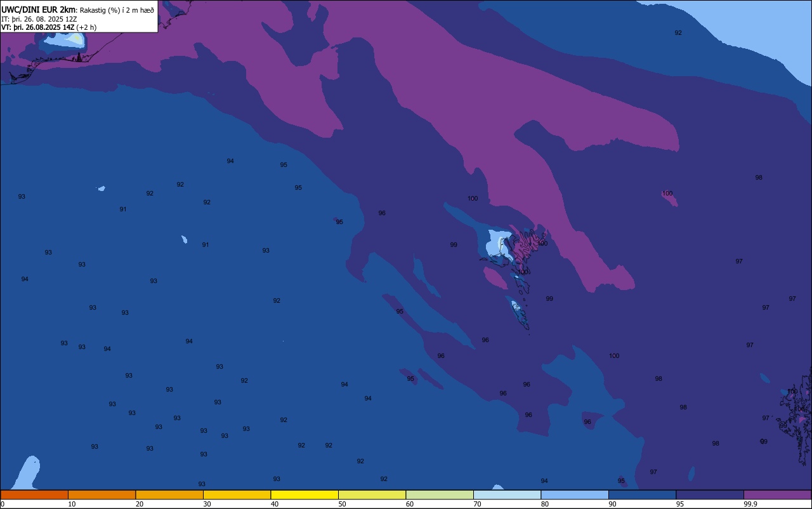Viewport: 812px width, 509px height.
Task: Click the "Rakastig (%) í 2 m hæð" label
Action: (x=117, y=10)
